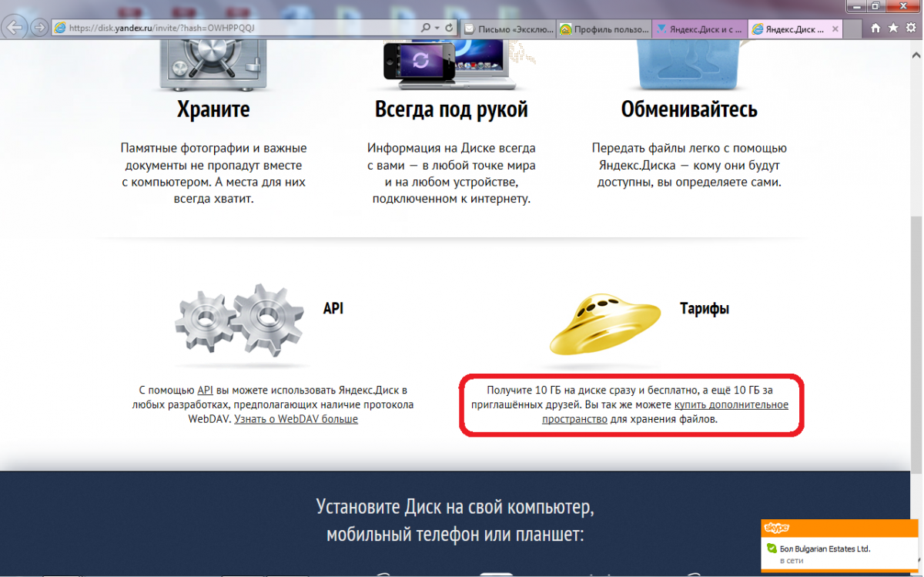Click the Skype logo in the notification popup

coord(776,528)
